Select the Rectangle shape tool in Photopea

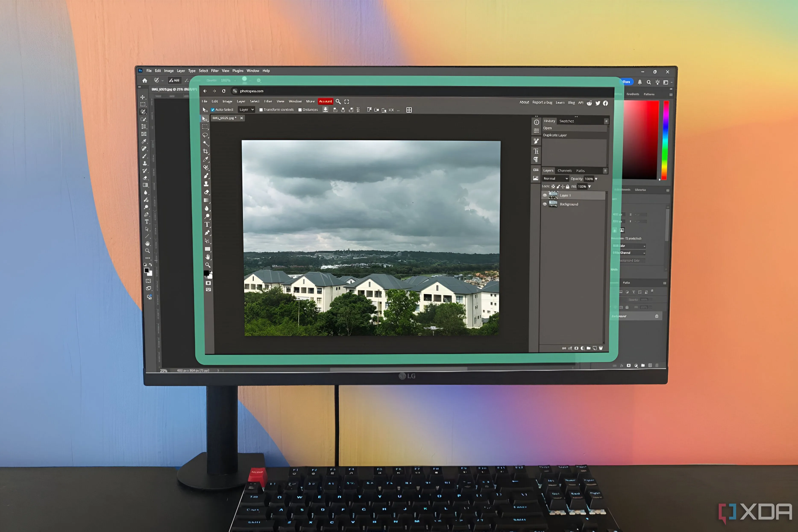click(208, 249)
